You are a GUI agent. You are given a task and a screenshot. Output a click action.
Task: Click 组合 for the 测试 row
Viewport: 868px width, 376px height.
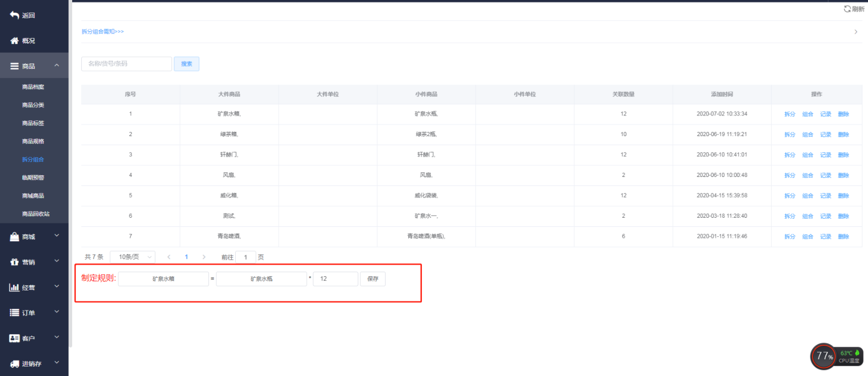click(x=808, y=216)
